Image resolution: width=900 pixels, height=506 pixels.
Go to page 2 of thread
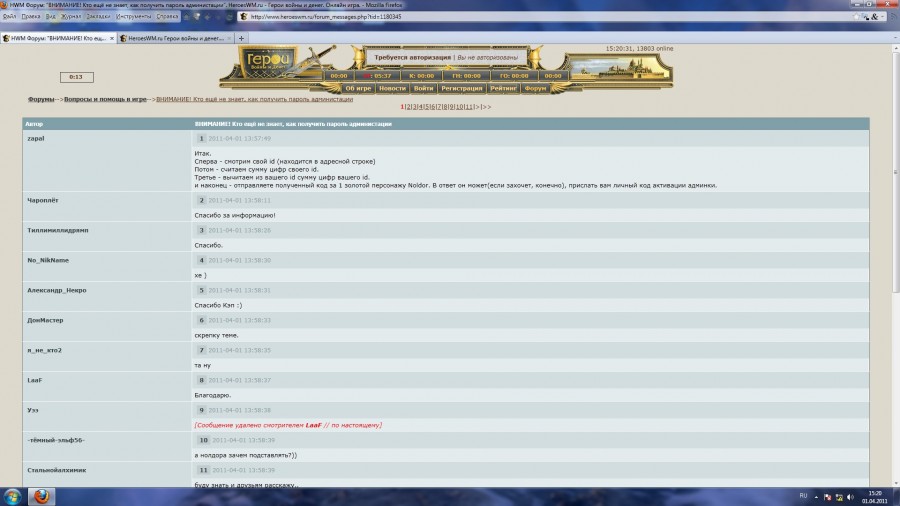pyautogui.click(x=409, y=106)
